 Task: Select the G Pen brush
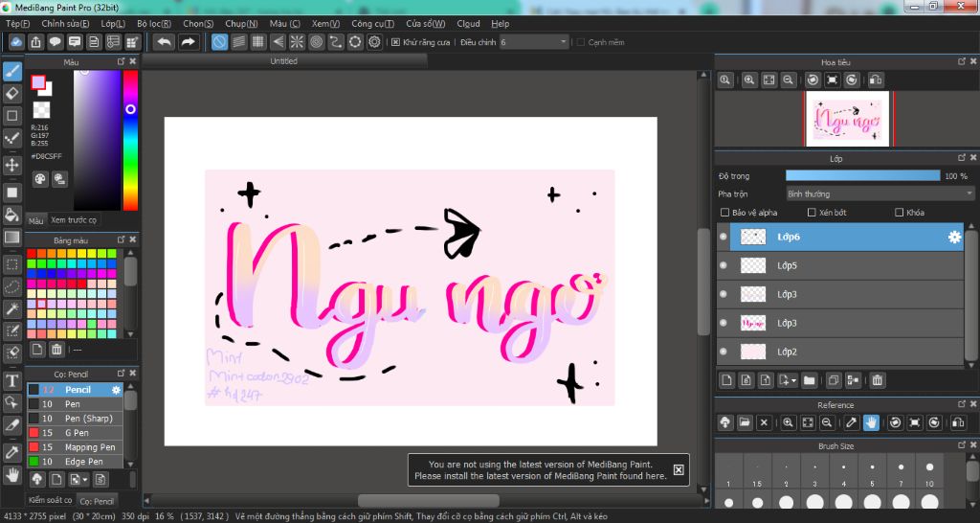click(75, 432)
